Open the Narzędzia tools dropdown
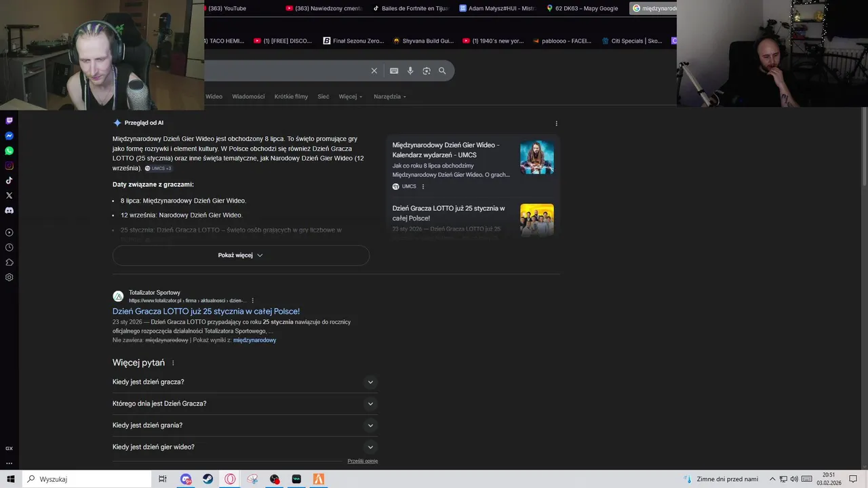The width and height of the screenshot is (868, 488). 390,96
